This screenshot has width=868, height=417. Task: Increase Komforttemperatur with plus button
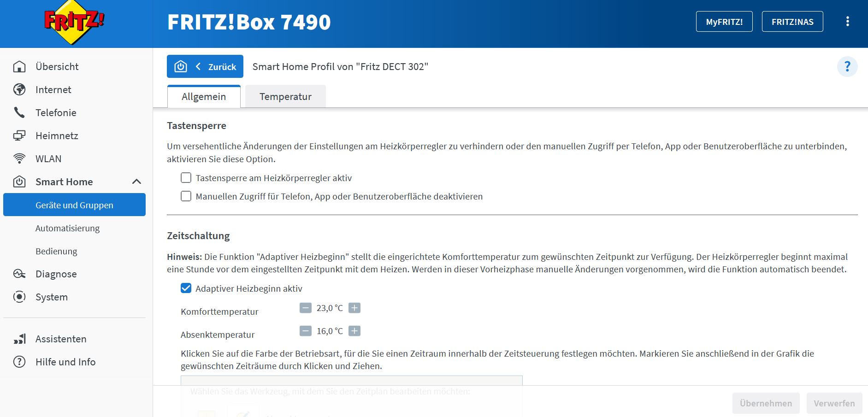(354, 308)
